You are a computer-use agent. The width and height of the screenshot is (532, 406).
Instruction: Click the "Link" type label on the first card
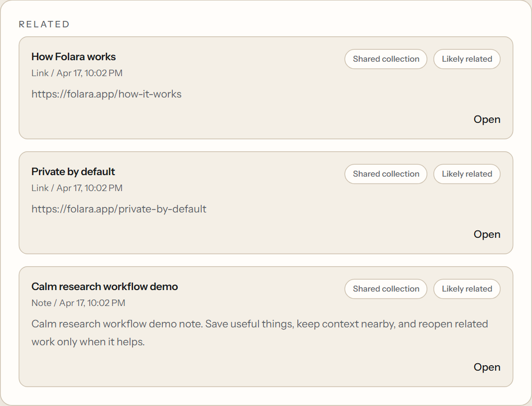point(40,73)
